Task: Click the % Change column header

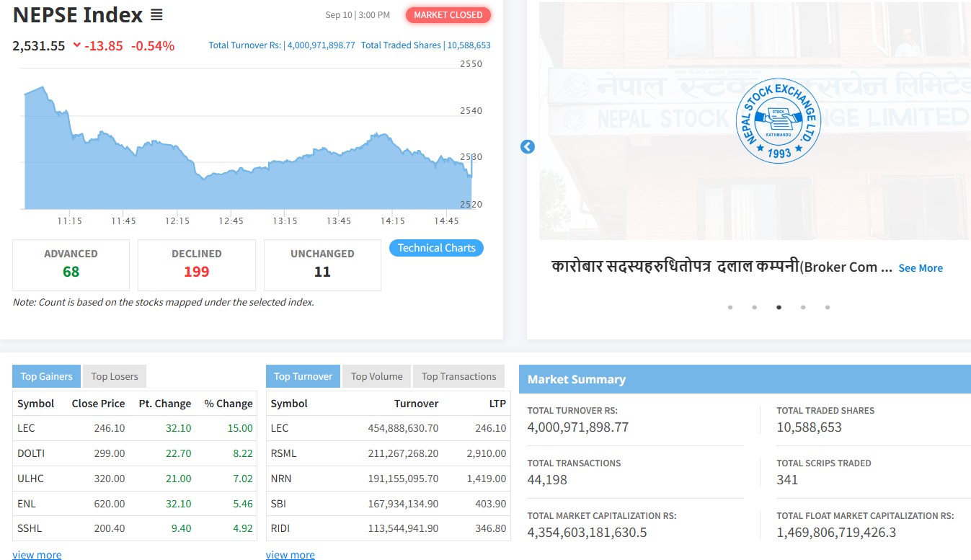Action: (229, 404)
